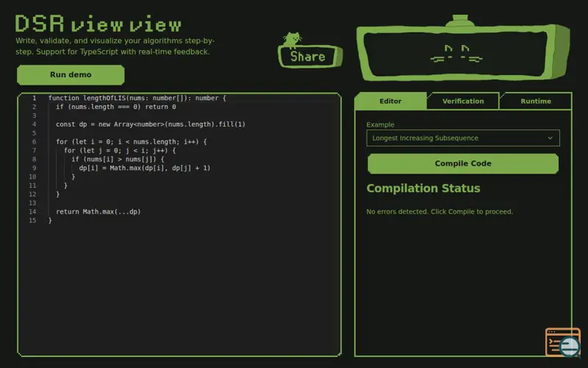Click line number 15 in gutter
Viewport: 588px width, 368px height.
32,220
